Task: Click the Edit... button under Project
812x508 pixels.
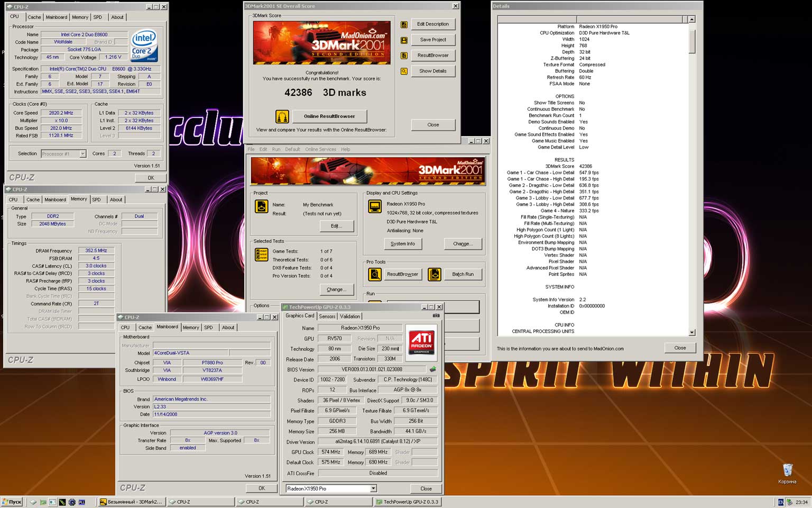Action: [x=336, y=226]
